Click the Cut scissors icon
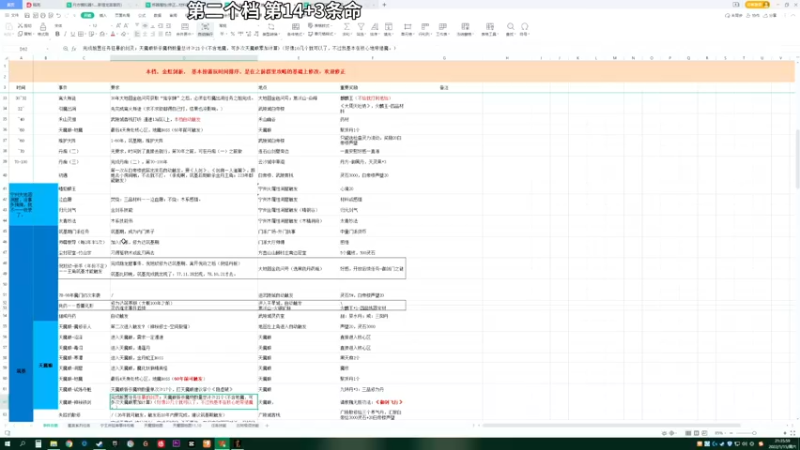Viewport: 800px width, 450px height. [21, 26]
